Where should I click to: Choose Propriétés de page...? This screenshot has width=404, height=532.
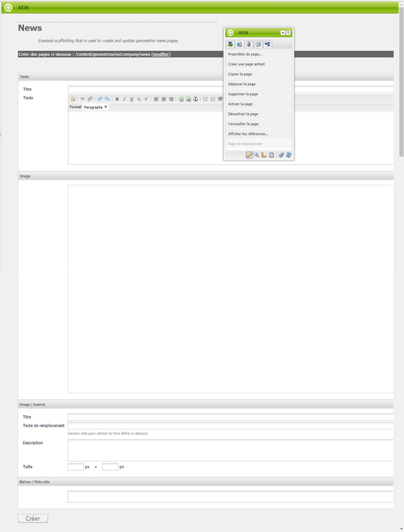tap(258, 54)
